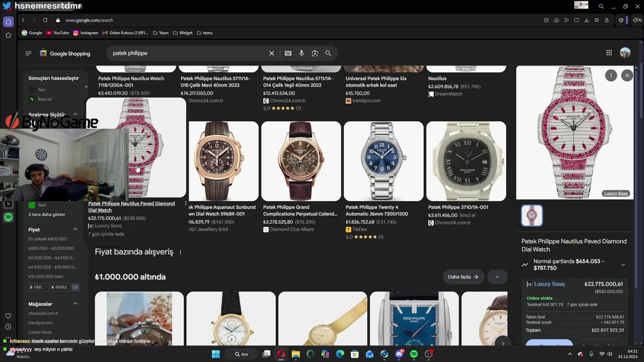The image size is (644, 362).
Task: Click the Opera heart bookmark icon
Action: click(x=577, y=20)
